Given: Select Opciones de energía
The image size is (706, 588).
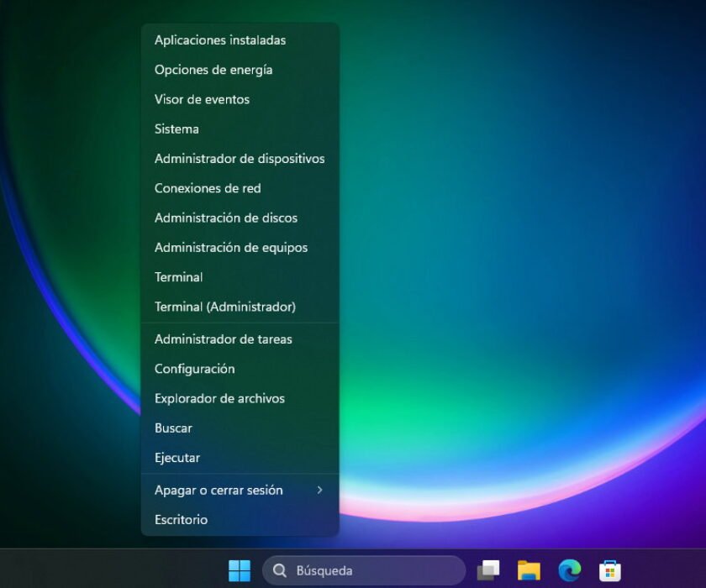Looking at the screenshot, I should click(x=240, y=70).
